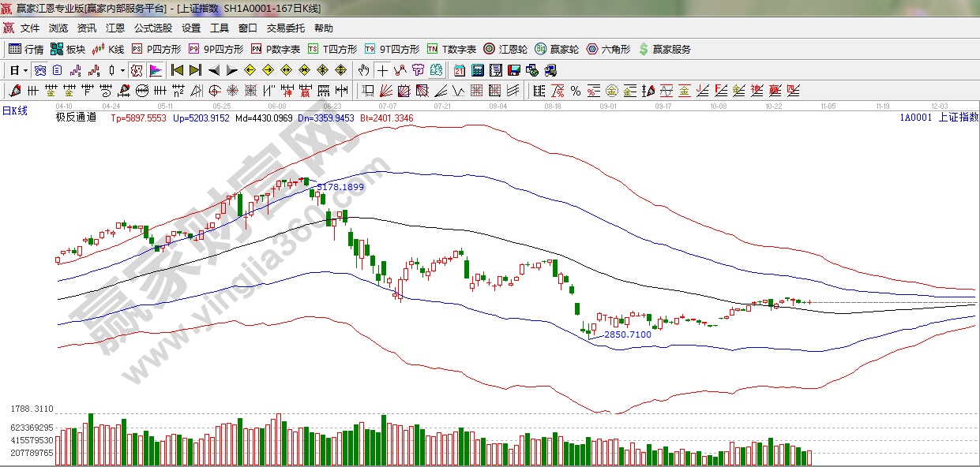Click the calendar icon showing 21
The width and height of the screenshot is (980, 467).
(x=460, y=70)
